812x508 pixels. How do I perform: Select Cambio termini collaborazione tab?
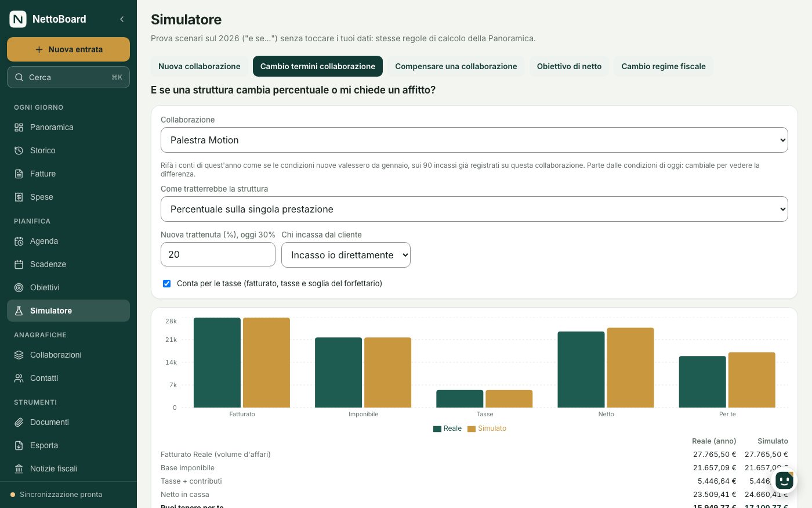tap(318, 66)
